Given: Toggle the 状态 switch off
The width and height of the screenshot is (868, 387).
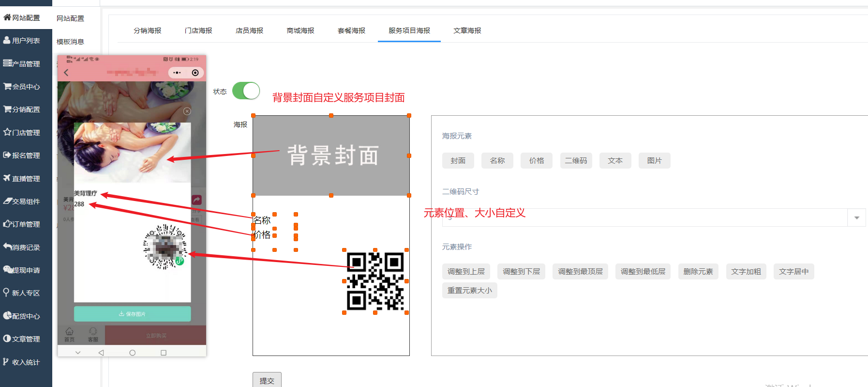Looking at the screenshot, I should [246, 91].
